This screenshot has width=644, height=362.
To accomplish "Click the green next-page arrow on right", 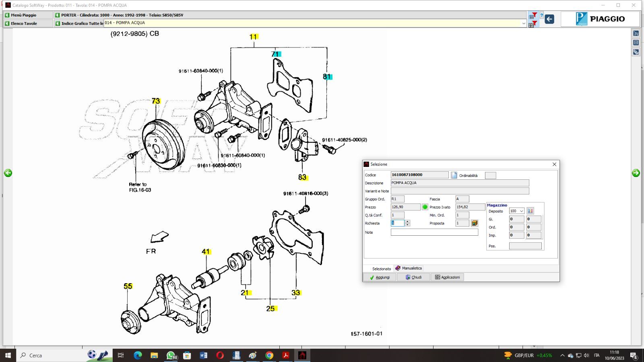I will coord(636,173).
